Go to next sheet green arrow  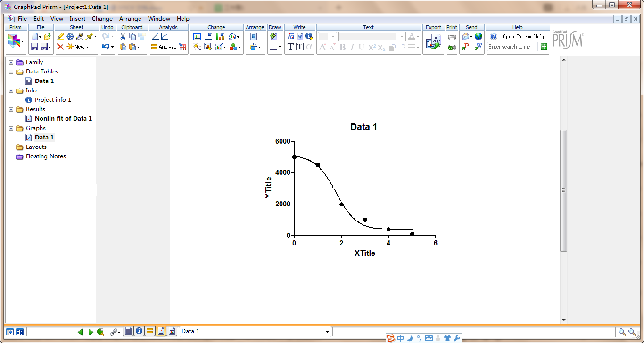click(x=91, y=332)
